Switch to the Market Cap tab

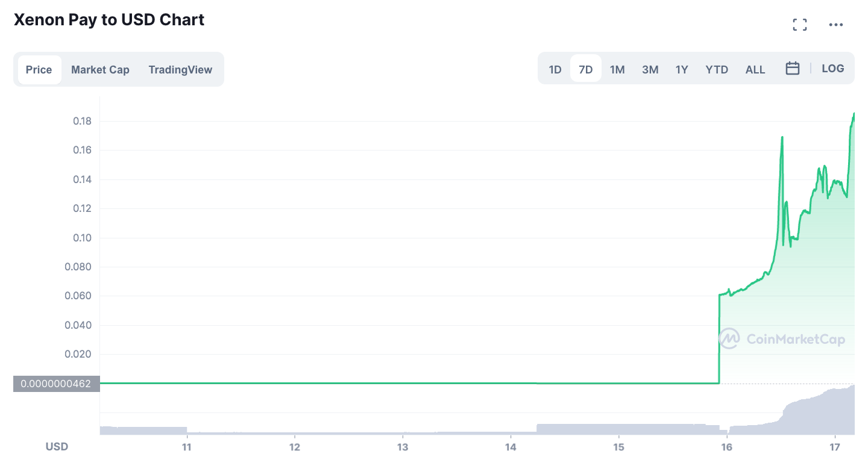click(100, 69)
